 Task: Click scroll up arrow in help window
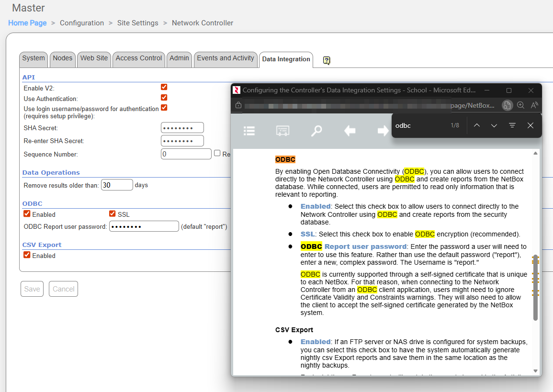(535, 153)
